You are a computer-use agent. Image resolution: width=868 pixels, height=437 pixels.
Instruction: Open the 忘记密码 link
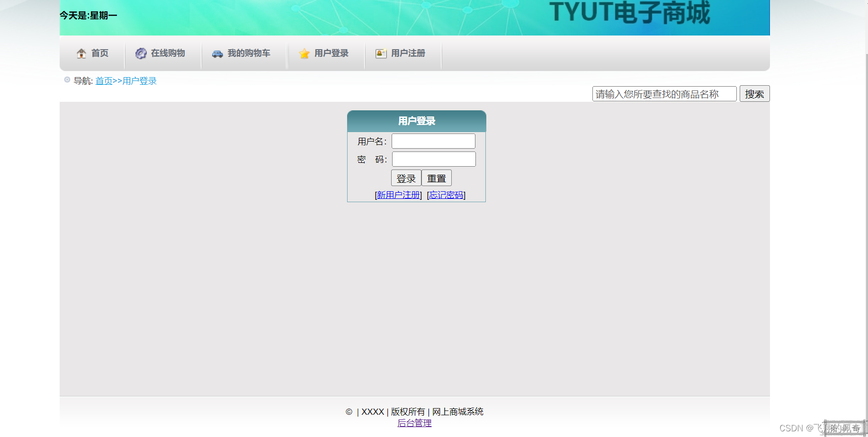pyautogui.click(x=446, y=195)
